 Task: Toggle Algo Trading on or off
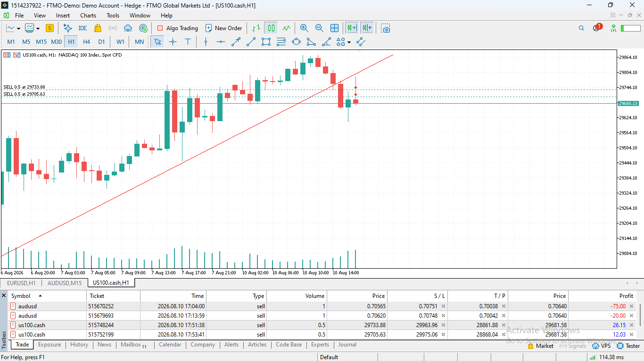[x=177, y=28]
